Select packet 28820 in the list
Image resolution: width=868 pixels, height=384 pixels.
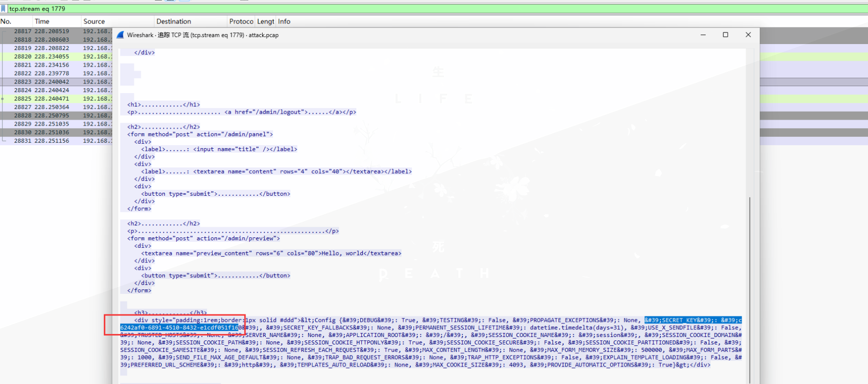pyautogui.click(x=50, y=57)
